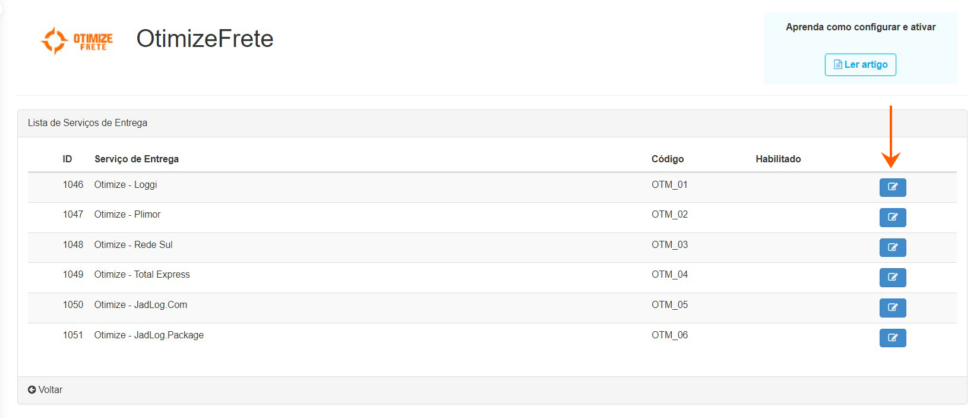
Task: Open the Ler artigo button
Action: click(x=860, y=65)
